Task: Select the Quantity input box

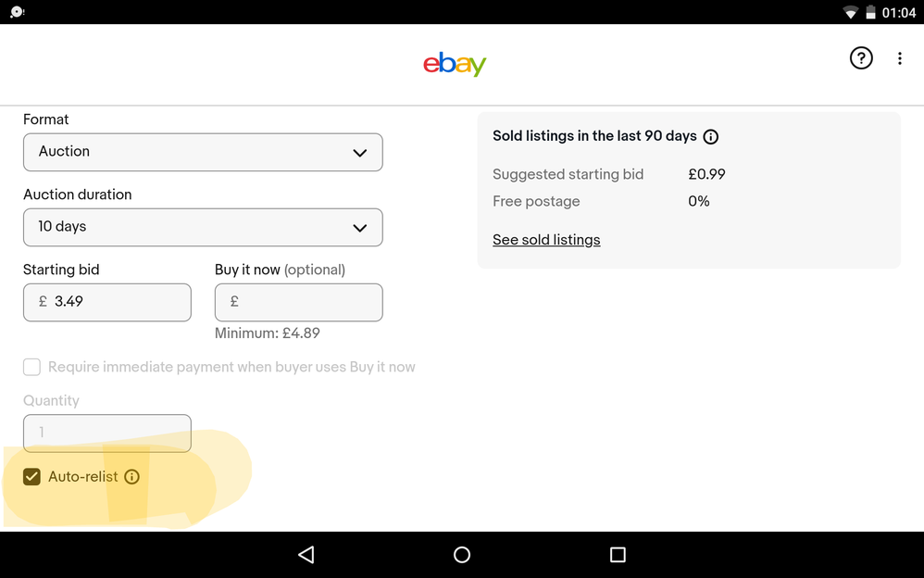Action: tap(107, 433)
